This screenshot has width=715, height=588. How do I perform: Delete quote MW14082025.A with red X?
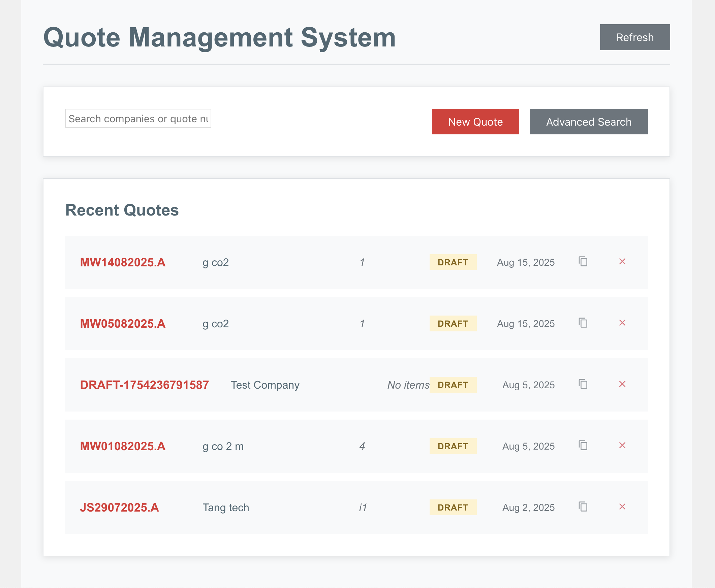point(622,261)
